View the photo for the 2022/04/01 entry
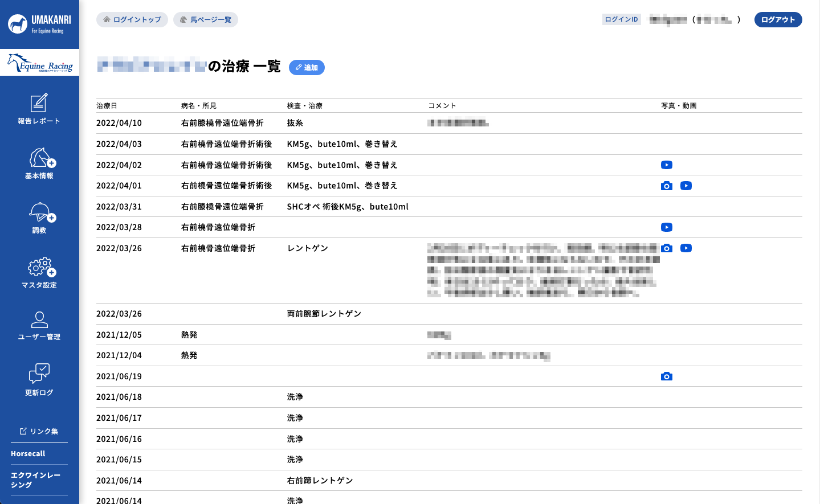 click(667, 186)
